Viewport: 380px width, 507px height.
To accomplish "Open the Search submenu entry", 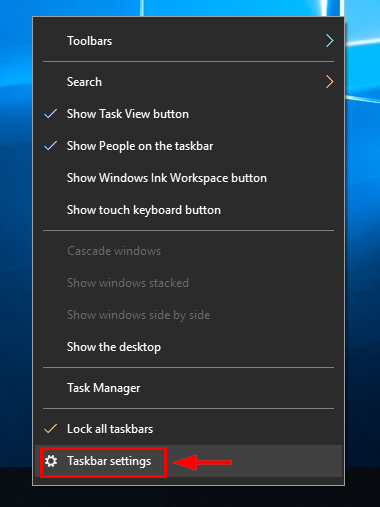I will [x=189, y=82].
